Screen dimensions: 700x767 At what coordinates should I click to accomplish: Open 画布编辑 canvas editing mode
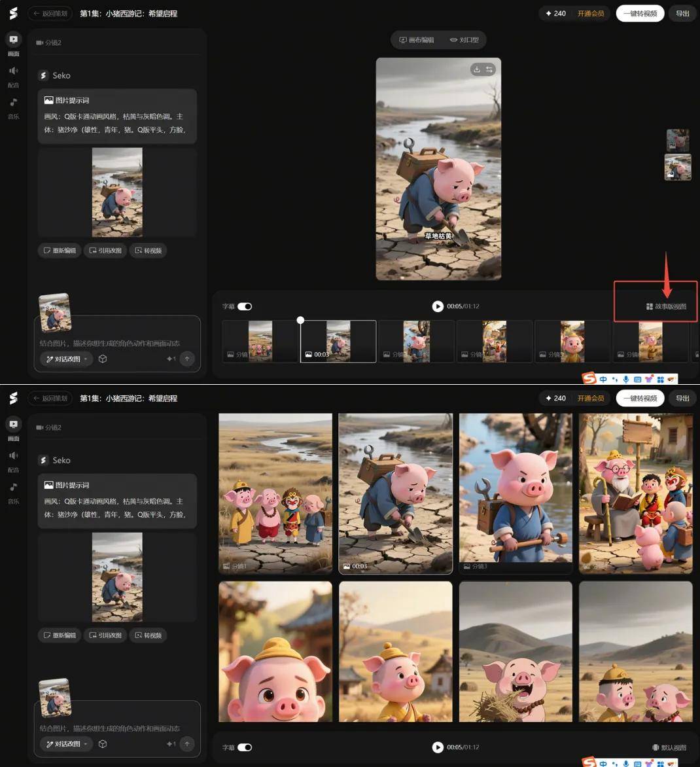pyautogui.click(x=417, y=40)
